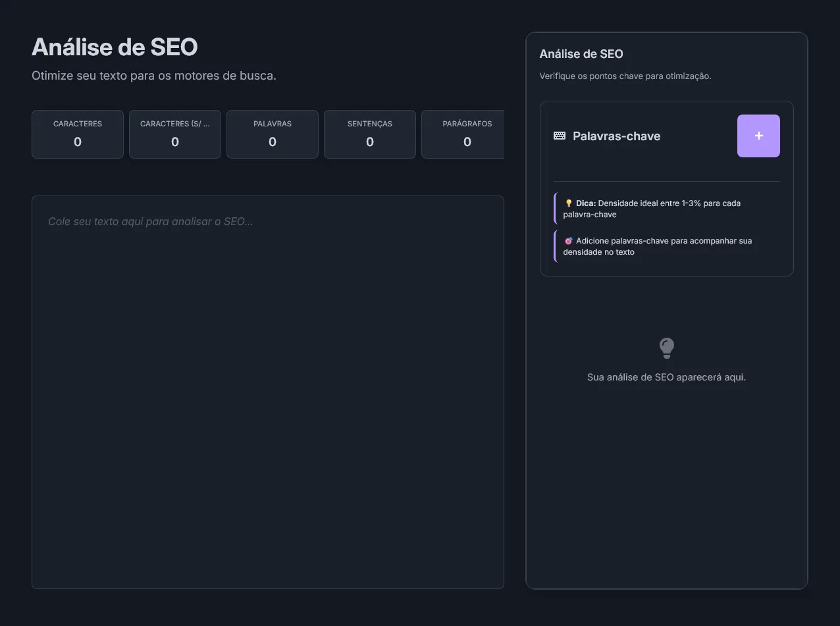The height and width of the screenshot is (626, 840).
Task: Click the keyboard icon beside Palavras-chave
Action: tap(560, 136)
